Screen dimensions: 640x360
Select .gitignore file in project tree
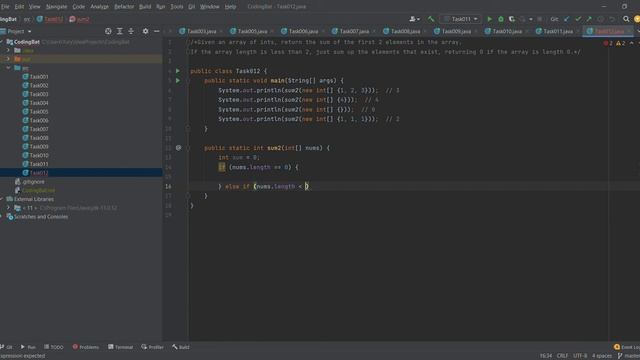pos(33,182)
